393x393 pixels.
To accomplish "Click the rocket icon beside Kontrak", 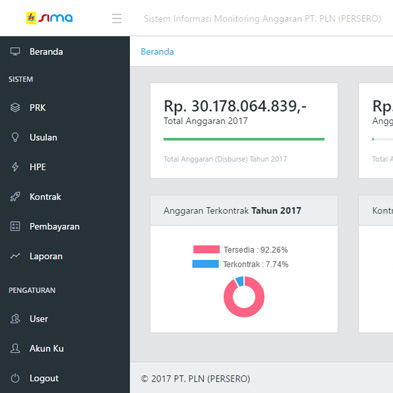I will (15, 197).
